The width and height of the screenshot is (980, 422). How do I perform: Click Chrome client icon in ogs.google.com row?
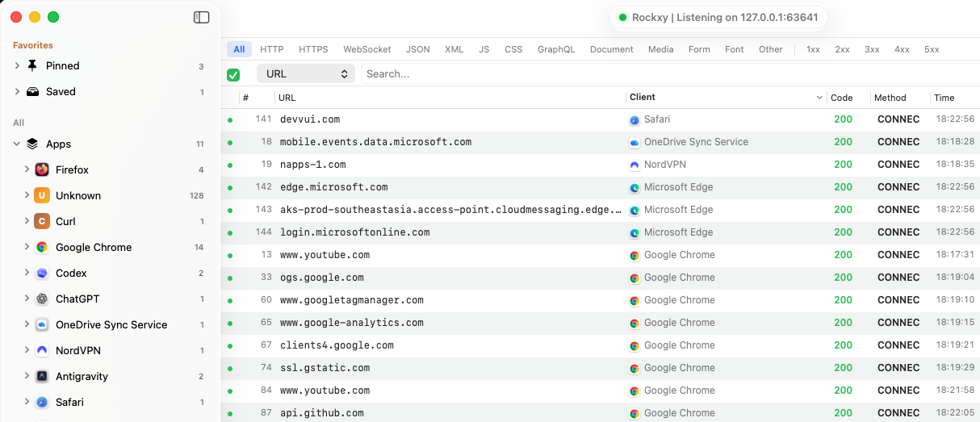click(634, 278)
